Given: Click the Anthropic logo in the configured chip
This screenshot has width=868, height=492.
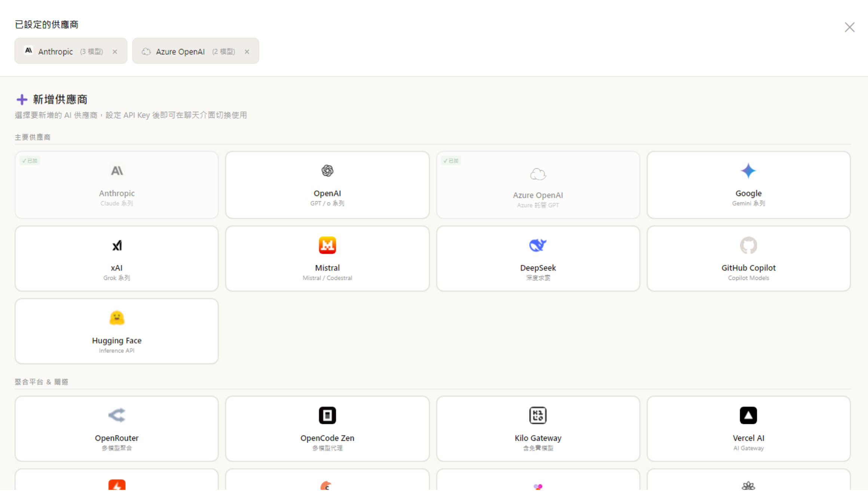Looking at the screenshot, I should click(x=28, y=51).
